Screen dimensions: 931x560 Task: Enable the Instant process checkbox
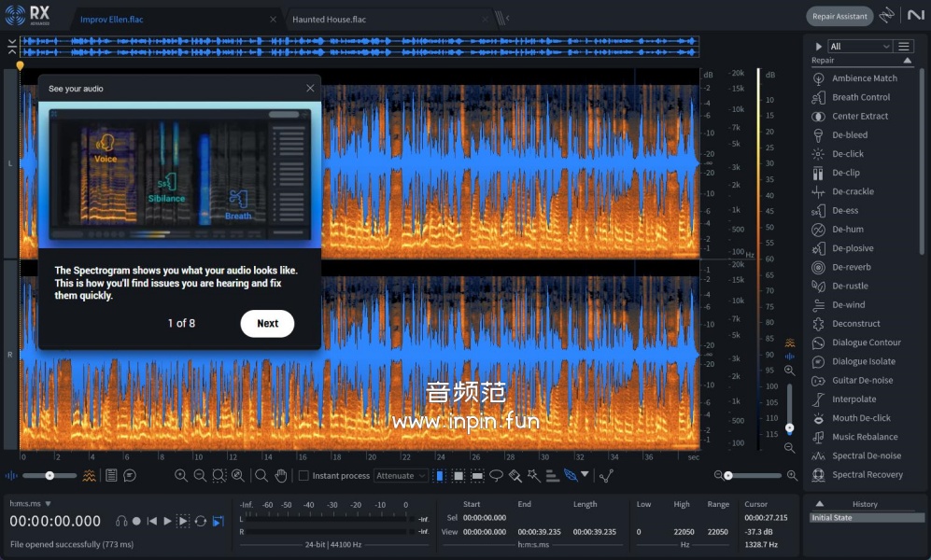tap(303, 476)
